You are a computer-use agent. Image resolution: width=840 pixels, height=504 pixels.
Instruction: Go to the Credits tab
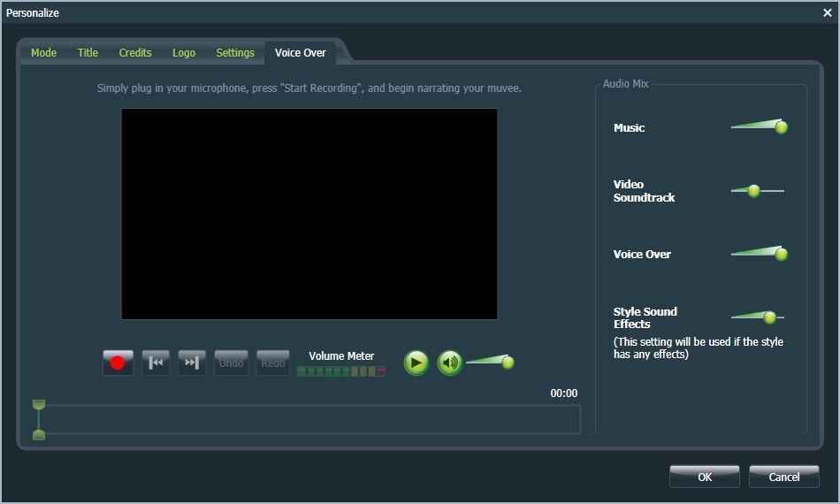(x=135, y=52)
